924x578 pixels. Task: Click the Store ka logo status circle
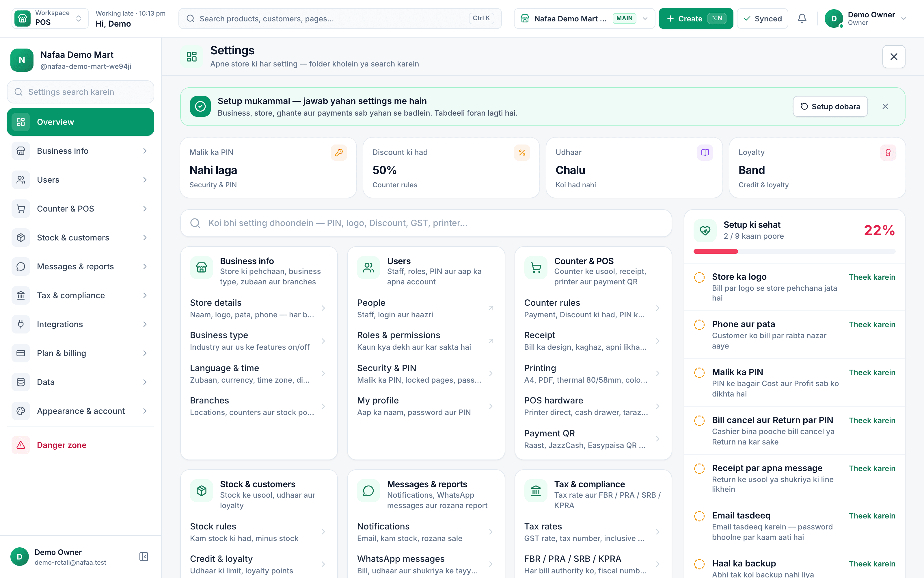click(699, 277)
